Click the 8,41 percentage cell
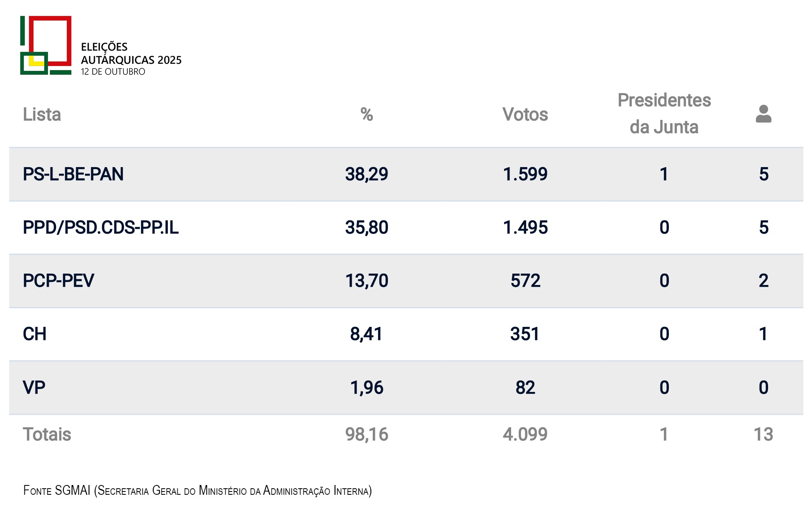This screenshot has height=509, width=812. point(366,334)
